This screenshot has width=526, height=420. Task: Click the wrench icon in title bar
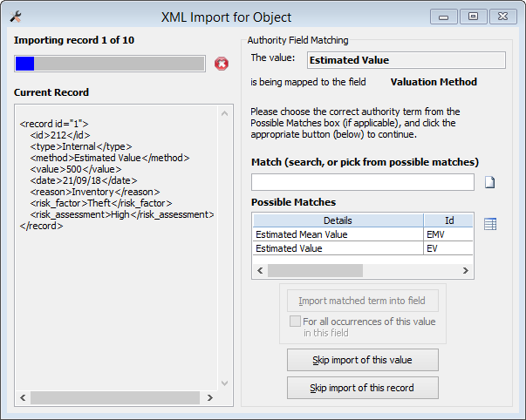click(x=16, y=16)
